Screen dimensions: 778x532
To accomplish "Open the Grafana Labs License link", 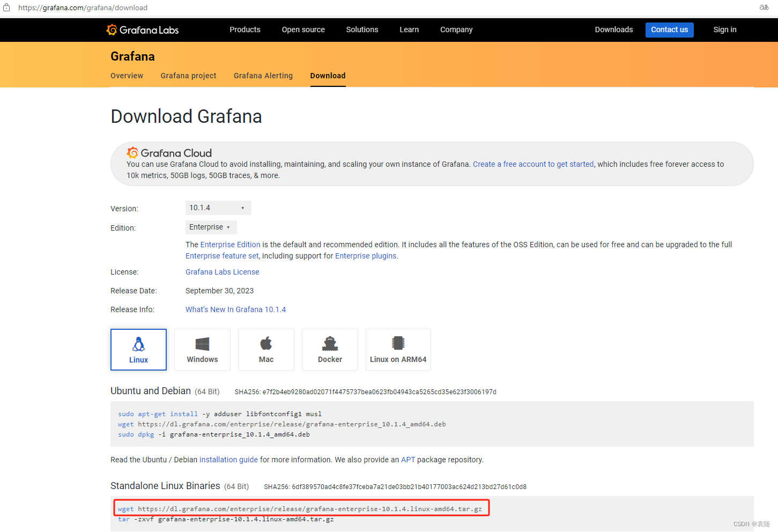I will click(222, 272).
